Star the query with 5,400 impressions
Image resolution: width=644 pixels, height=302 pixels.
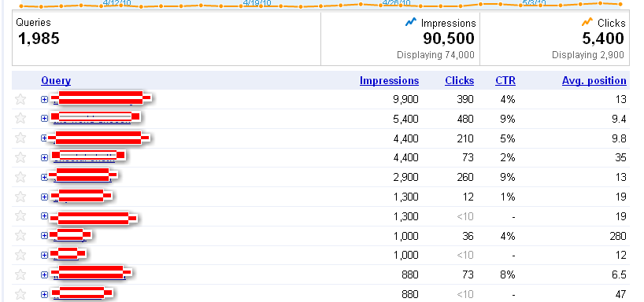click(20, 119)
